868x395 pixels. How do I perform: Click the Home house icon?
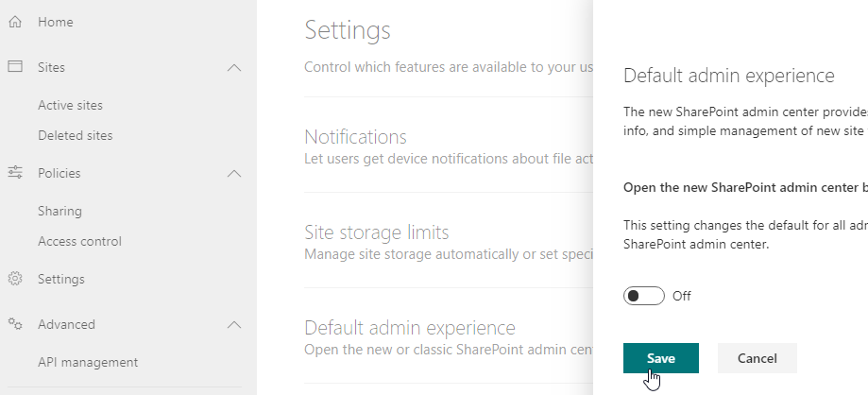click(15, 22)
